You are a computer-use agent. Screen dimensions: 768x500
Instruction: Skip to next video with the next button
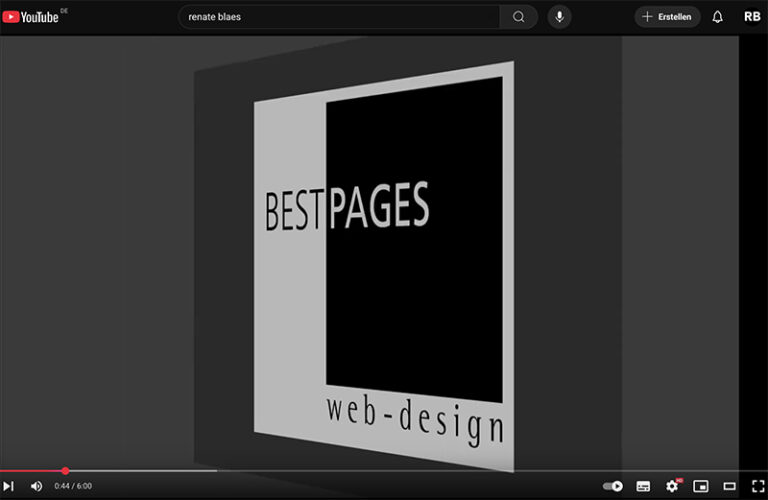[8, 486]
